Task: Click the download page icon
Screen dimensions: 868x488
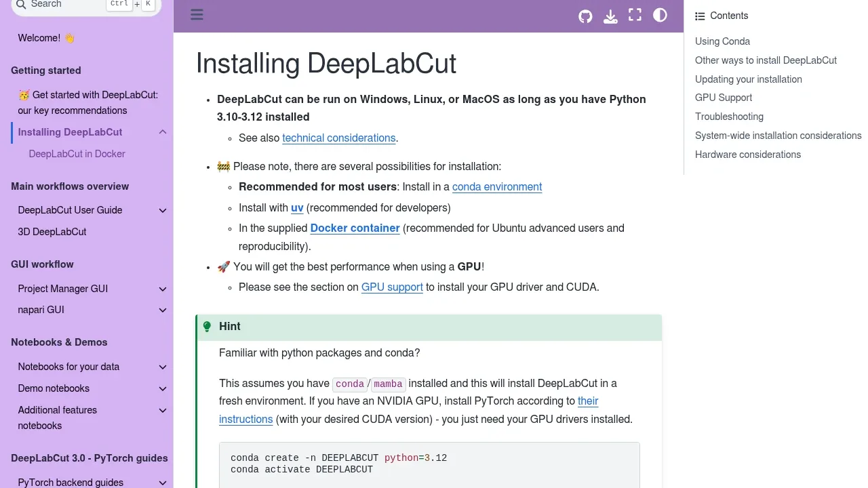Action: click(x=610, y=16)
